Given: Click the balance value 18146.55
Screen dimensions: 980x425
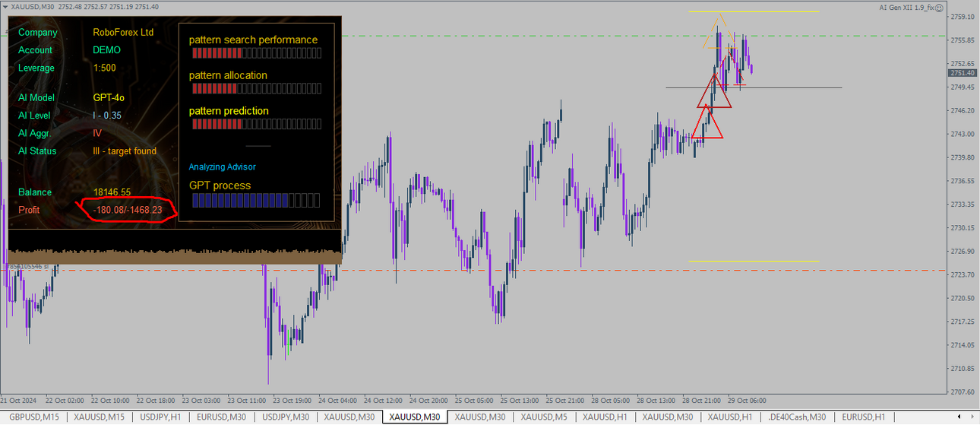Looking at the screenshot, I should click(112, 192).
